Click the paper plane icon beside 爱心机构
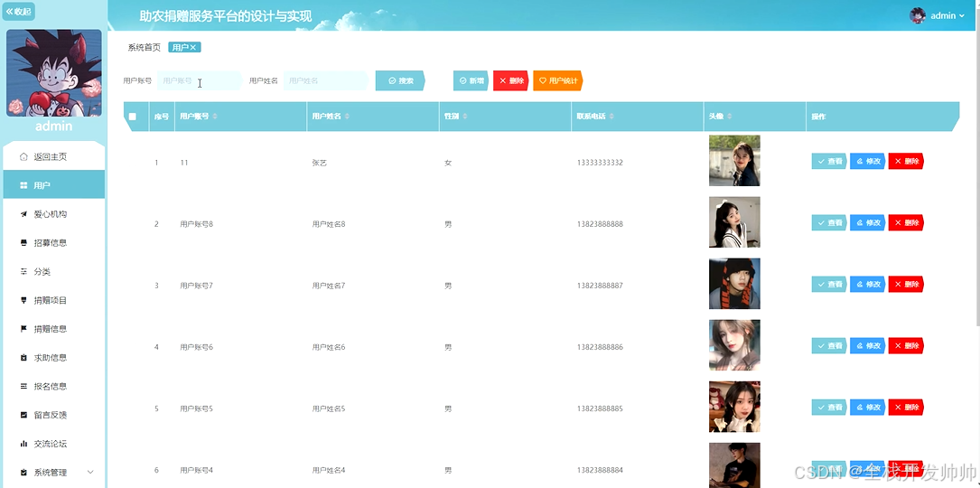980x488 pixels. point(23,214)
